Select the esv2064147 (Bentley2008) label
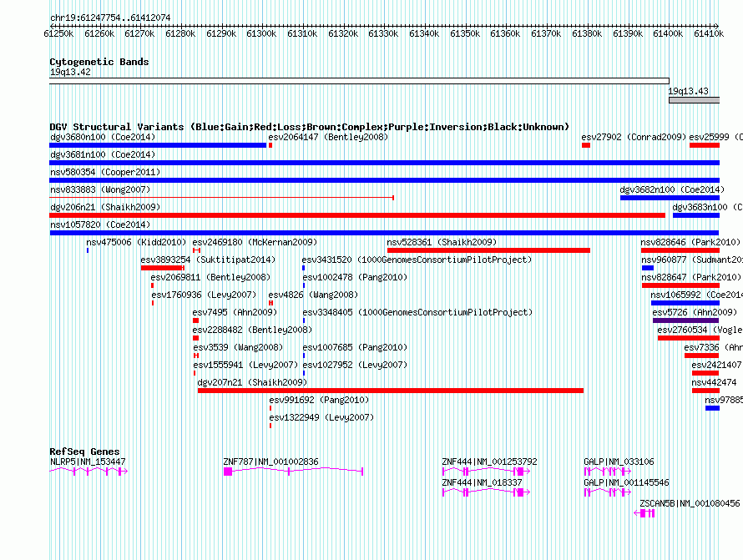The width and height of the screenshot is (743, 560). [x=328, y=137]
